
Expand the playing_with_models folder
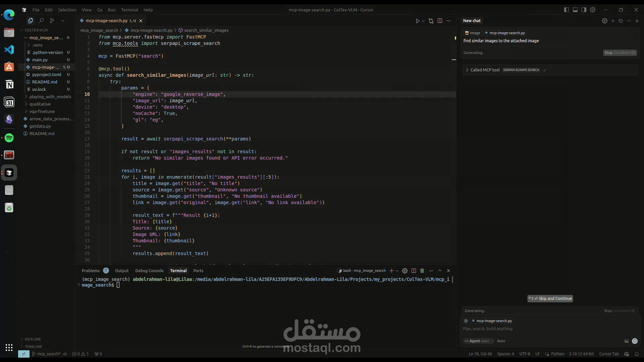point(50,97)
